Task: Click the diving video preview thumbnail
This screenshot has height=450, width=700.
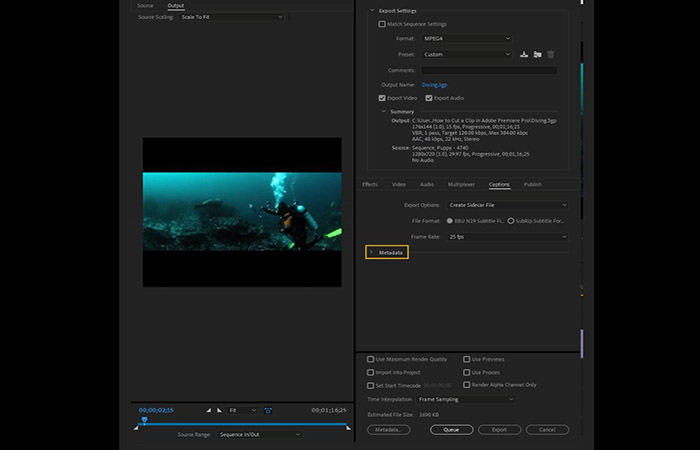Action: tap(242, 212)
